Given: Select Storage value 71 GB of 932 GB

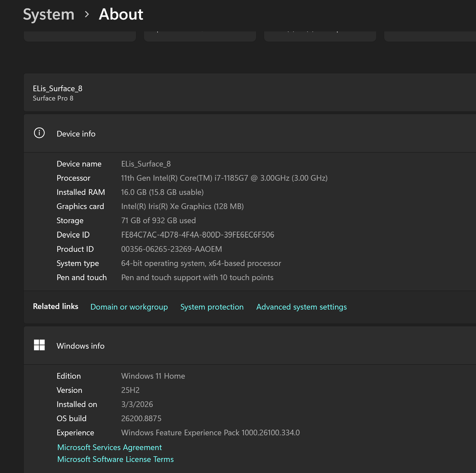Looking at the screenshot, I should coord(158,220).
